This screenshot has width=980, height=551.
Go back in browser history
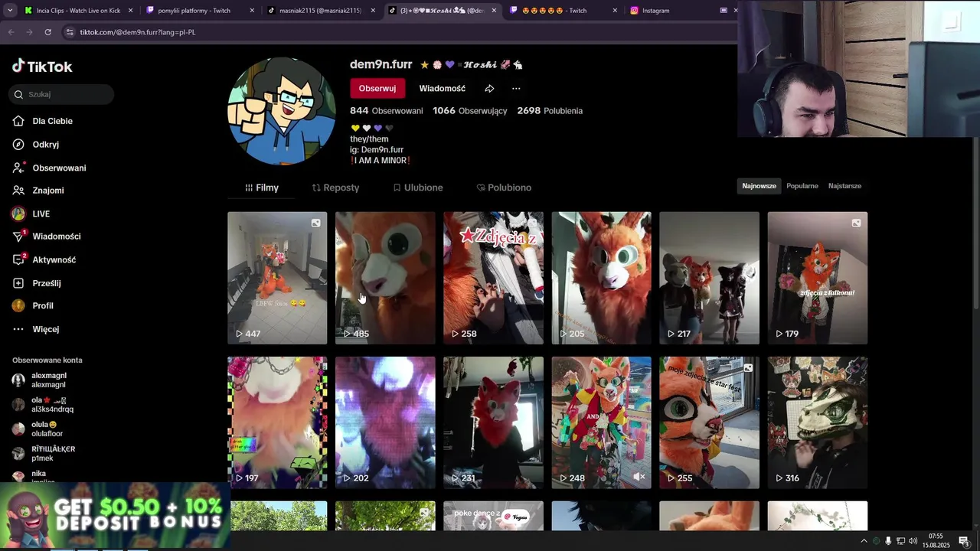coord(11,32)
